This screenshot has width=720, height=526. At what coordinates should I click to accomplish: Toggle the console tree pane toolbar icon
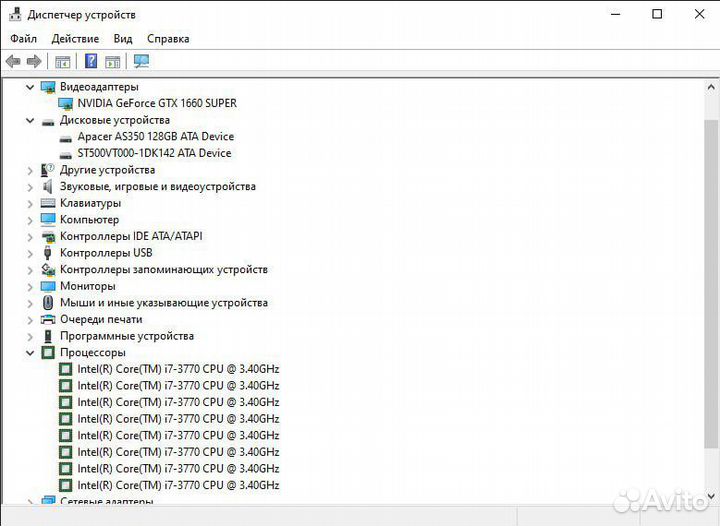[63, 61]
